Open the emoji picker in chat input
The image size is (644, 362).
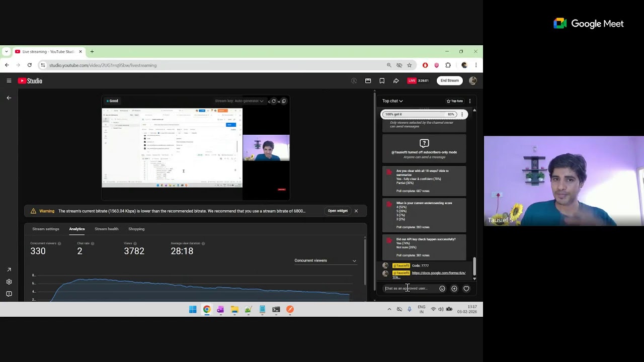tap(442, 289)
